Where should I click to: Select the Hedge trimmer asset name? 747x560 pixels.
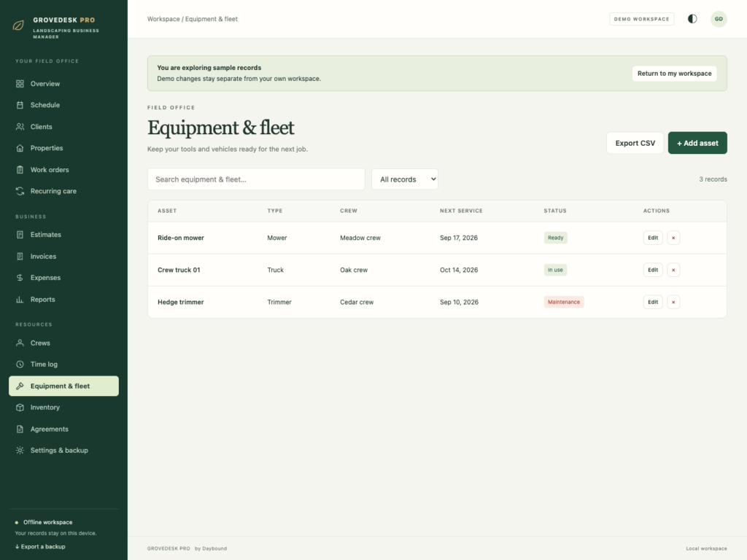pos(181,302)
